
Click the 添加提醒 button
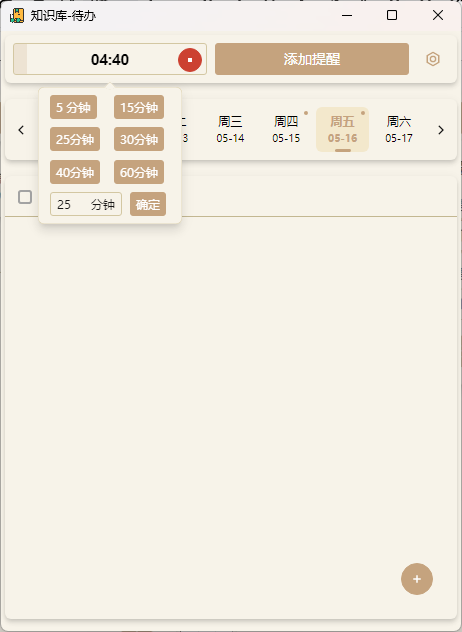pos(312,59)
